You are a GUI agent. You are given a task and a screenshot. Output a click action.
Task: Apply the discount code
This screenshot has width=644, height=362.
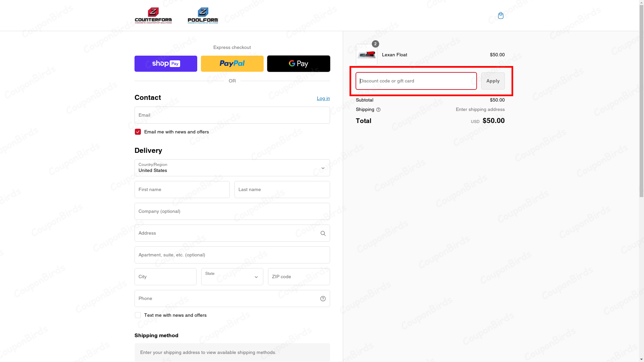click(493, 81)
